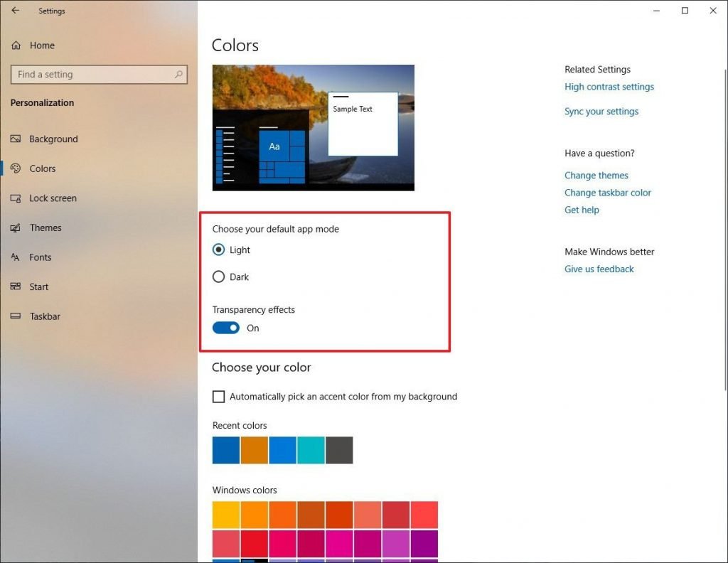Click the Lock screen icon in sidebar
This screenshot has height=563, width=728.
(x=16, y=198)
